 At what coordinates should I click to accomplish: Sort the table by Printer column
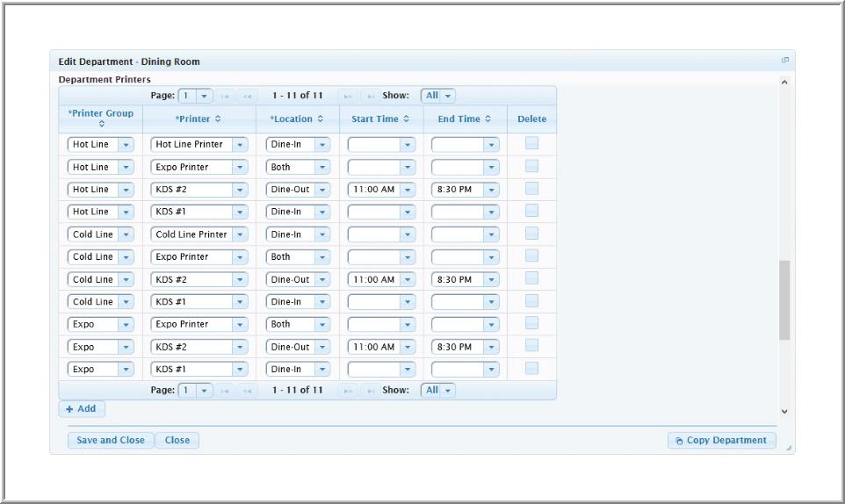point(199,119)
